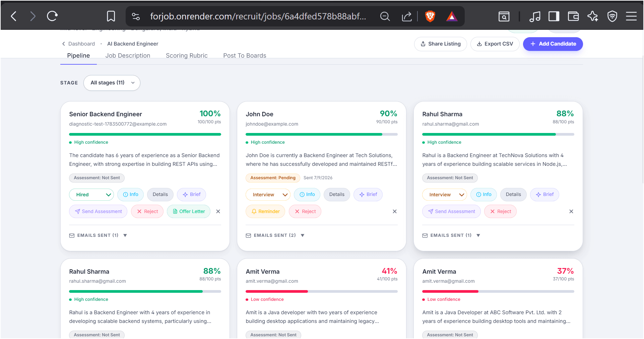Viewport: 644px width, 339px height.
Task: Go back with the browser back arrow
Action: click(14, 16)
